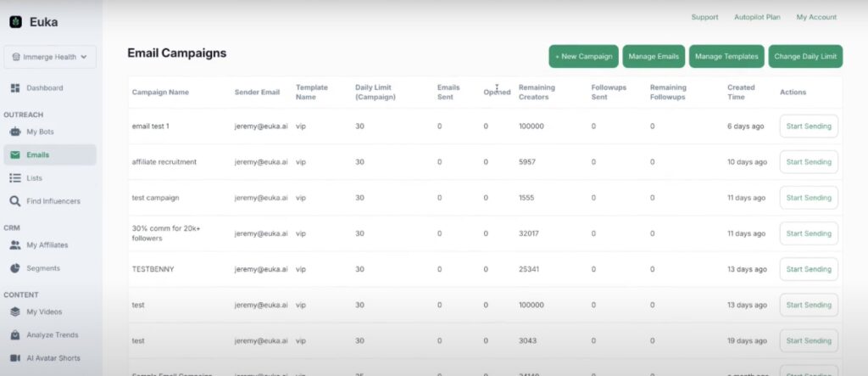Click the My Bots robot icon
Screen dimensions: 868x376
point(15,132)
